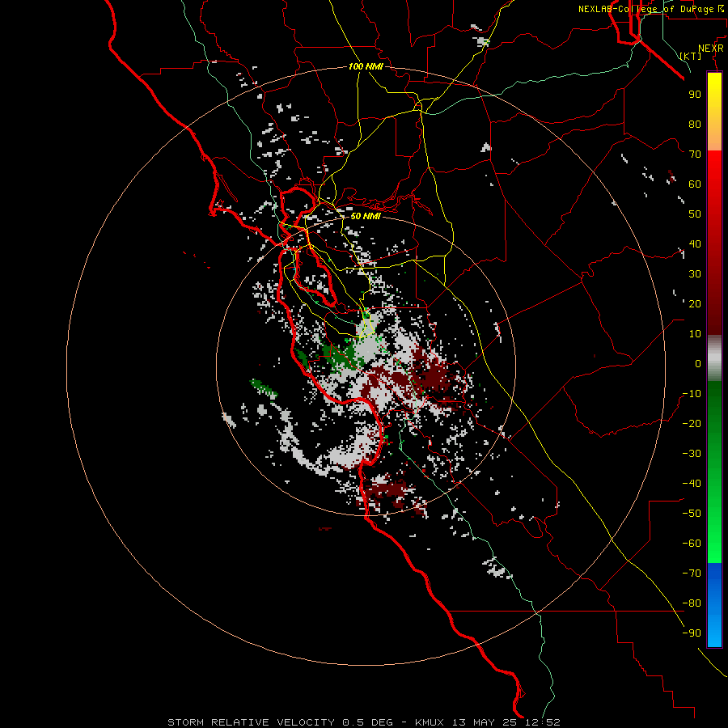The image size is (728, 728).
Task: Select the -60 value on velocity scale
Action: click(x=692, y=544)
